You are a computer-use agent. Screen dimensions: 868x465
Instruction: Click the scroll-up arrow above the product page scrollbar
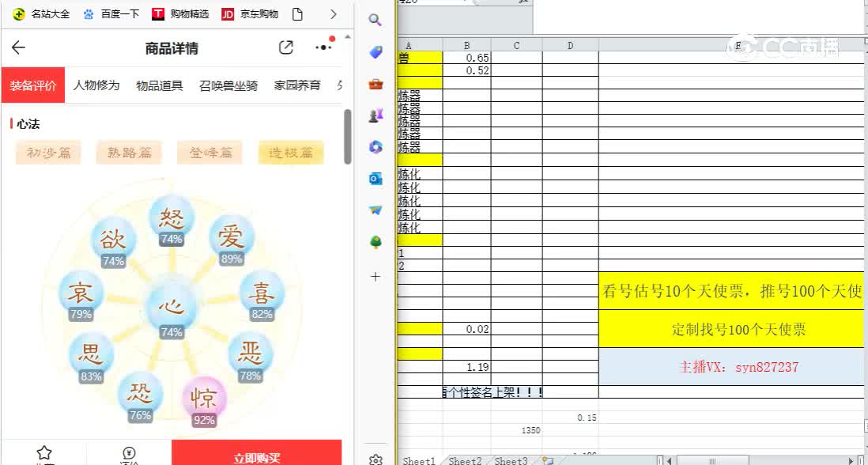[348, 37]
